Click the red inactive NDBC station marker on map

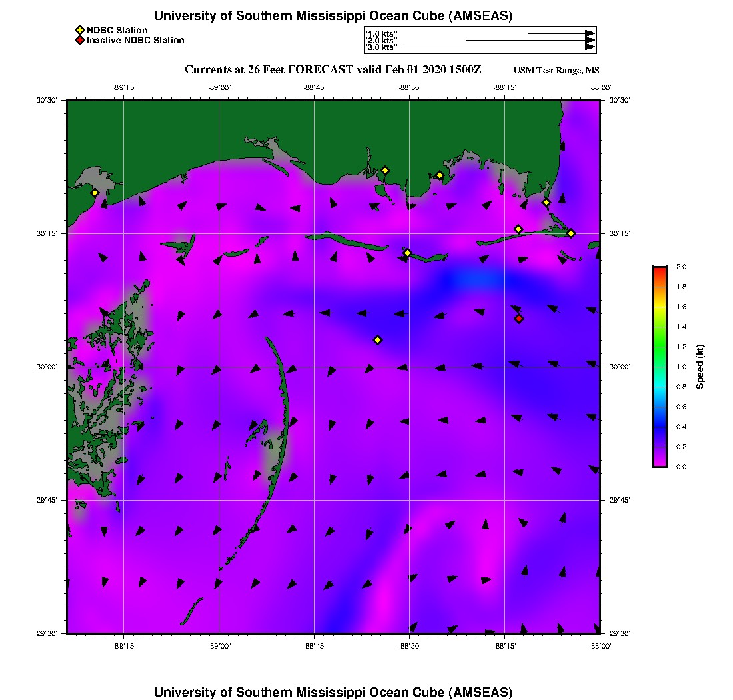[x=519, y=319]
